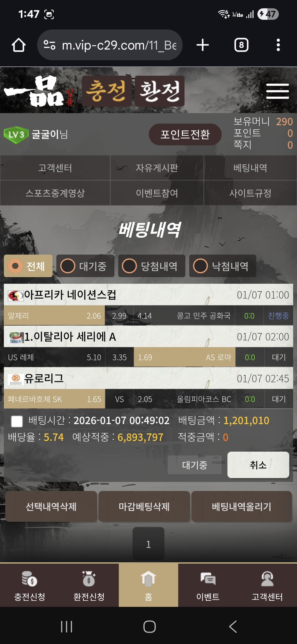Tap the 고객센터 headset icon
This screenshot has width=297, height=644.
pyautogui.click(x=267, y=578)
